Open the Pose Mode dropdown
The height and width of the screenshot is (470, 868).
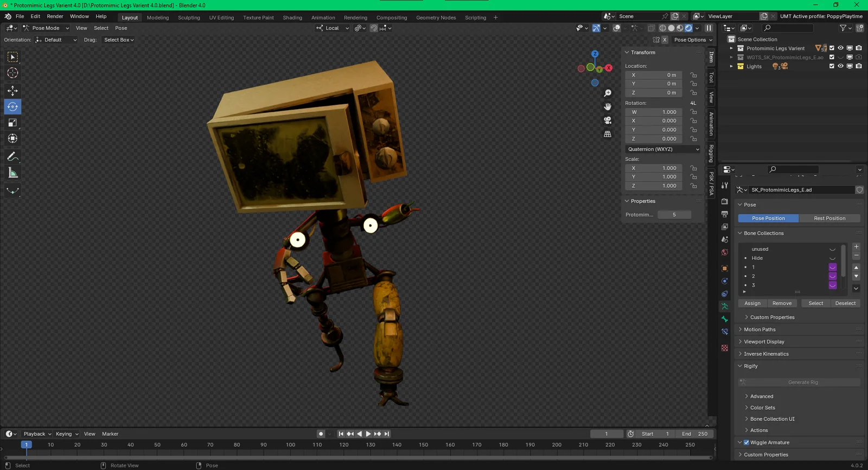[x=46, y=28]
